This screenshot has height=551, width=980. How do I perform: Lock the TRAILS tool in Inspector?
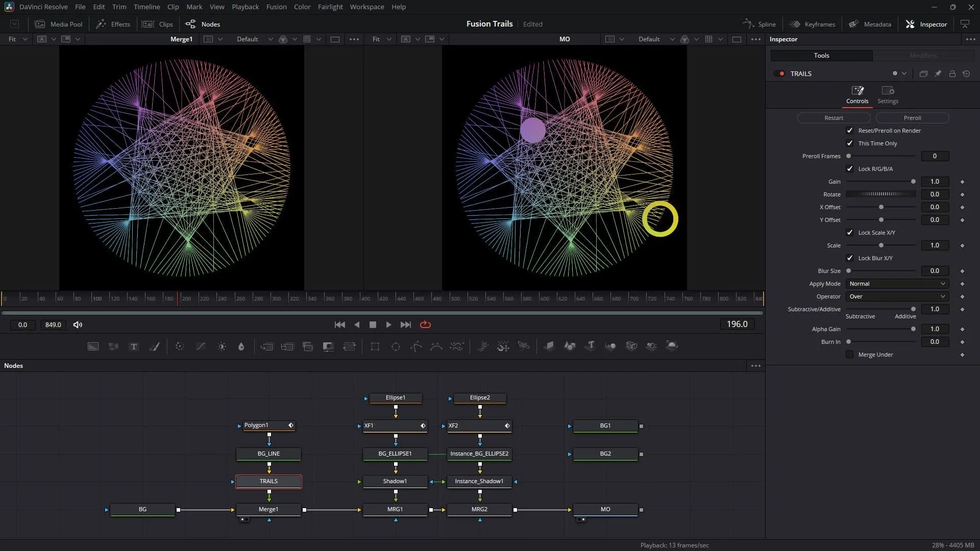(x=952, y=73)
